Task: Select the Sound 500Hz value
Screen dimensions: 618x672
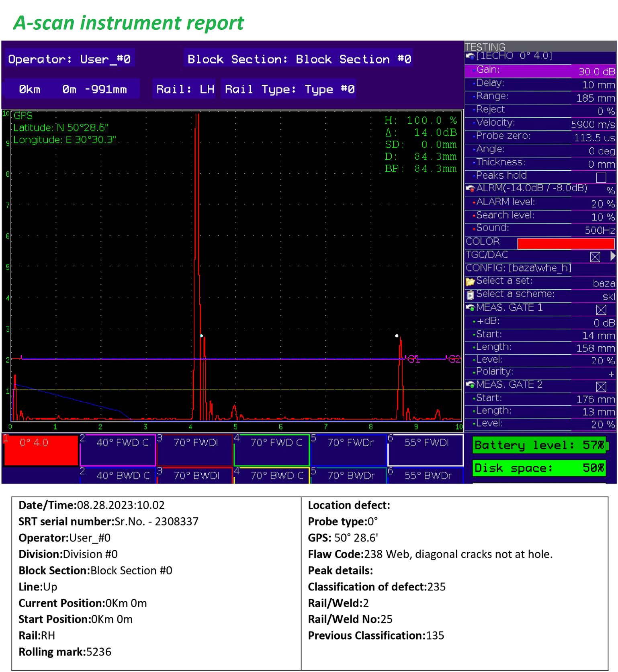Action: click(x=600, y=230)
